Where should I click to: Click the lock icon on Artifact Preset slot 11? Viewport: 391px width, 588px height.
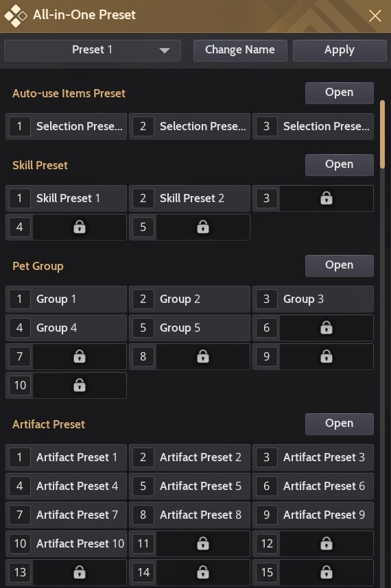point(202,543)
